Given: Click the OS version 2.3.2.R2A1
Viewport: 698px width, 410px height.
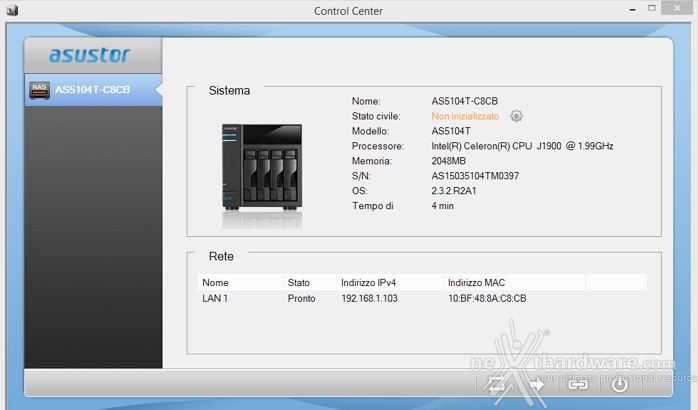Looking at the screenshot, I should coord(454,191).
